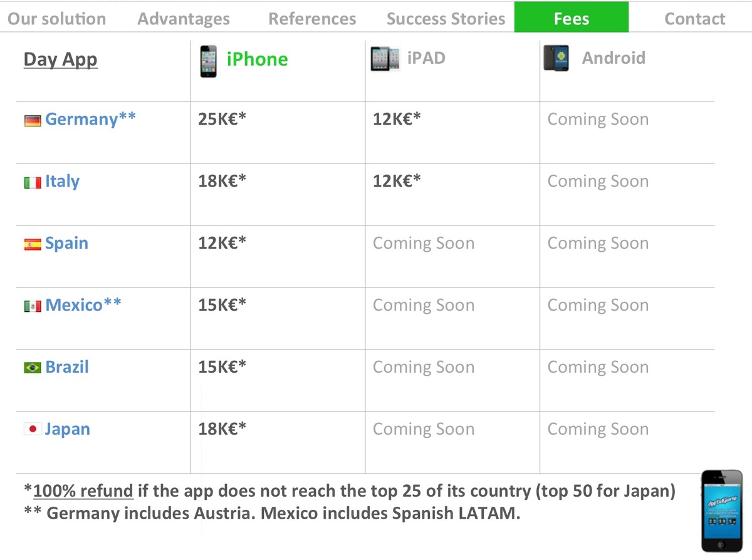Click Mexico iPad Coming Soon cell

pos(424,305)
